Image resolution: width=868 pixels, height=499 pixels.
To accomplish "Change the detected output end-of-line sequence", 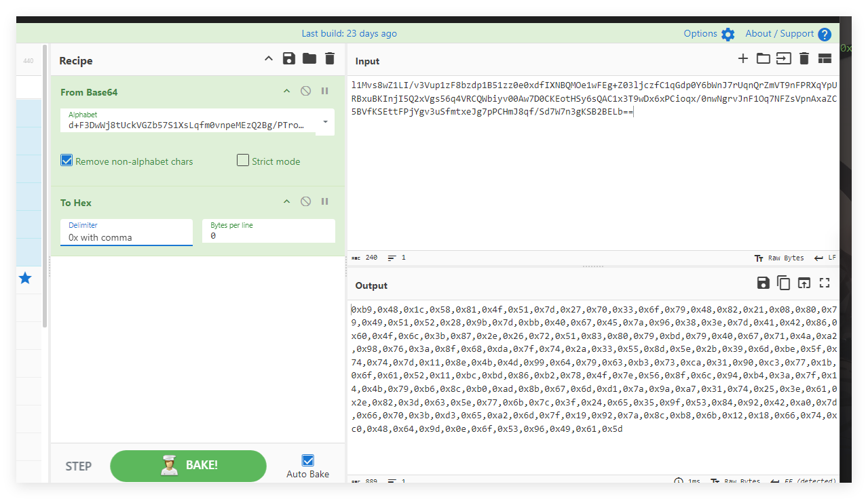I will tap(803, 481).
